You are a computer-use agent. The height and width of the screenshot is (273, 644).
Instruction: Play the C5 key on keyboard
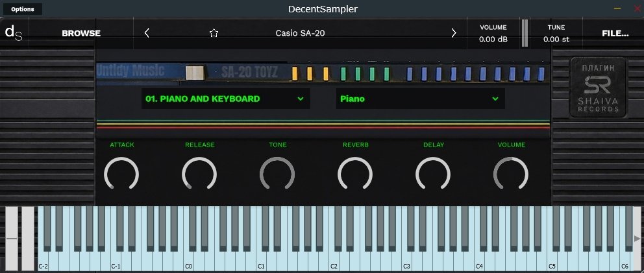click(552, 261)
